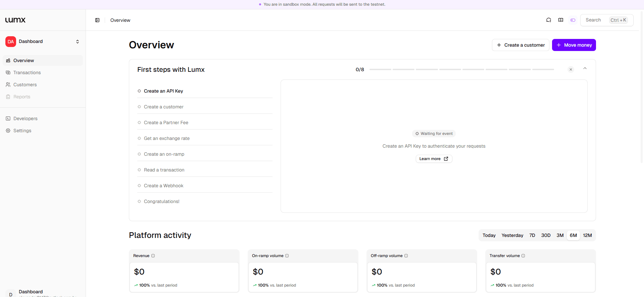The height and width of the screenshot is (297, 644).
Task: Open Settings in sidebar
Action: pyautogui.click(x=43, y=131)
